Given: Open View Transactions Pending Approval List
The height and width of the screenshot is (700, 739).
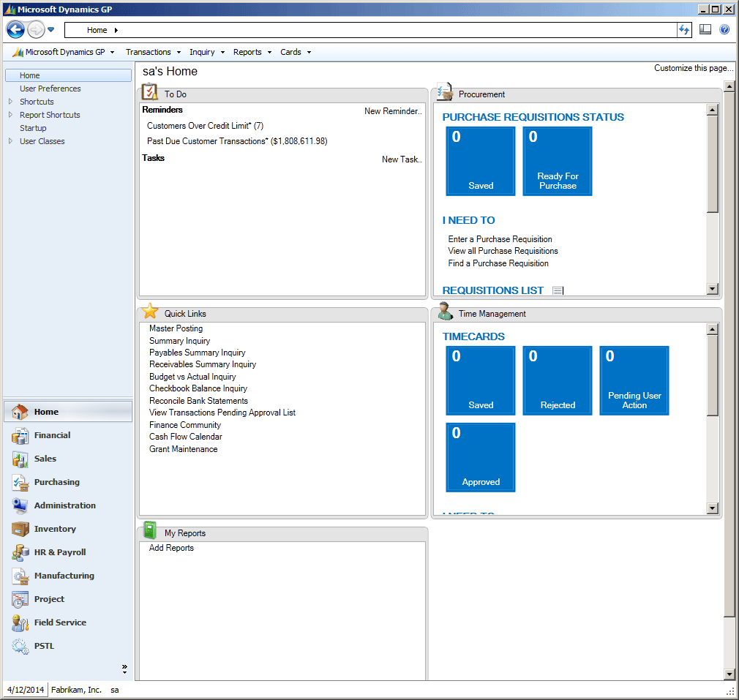Looking at the screenshot, I should [x=222, y=413].
